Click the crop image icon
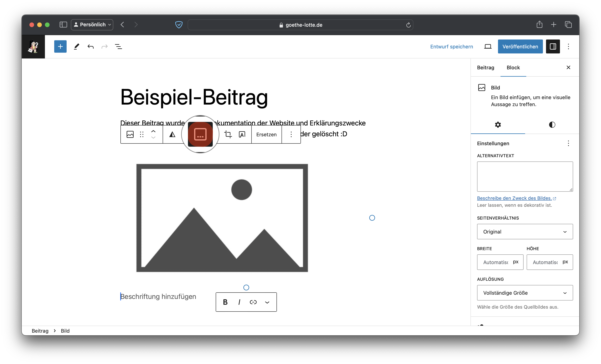This screenshot has height=364, width=601. point(228,134)
